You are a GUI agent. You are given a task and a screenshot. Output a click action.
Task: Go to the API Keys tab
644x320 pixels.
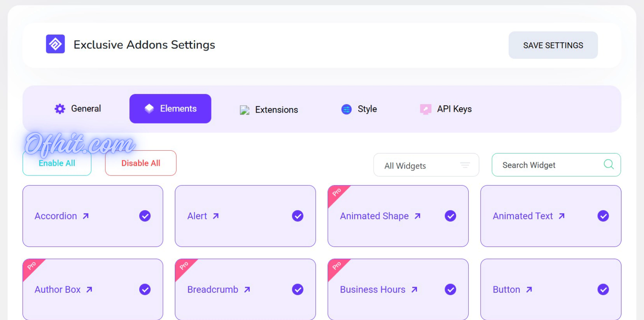click(x=446, y=109)
